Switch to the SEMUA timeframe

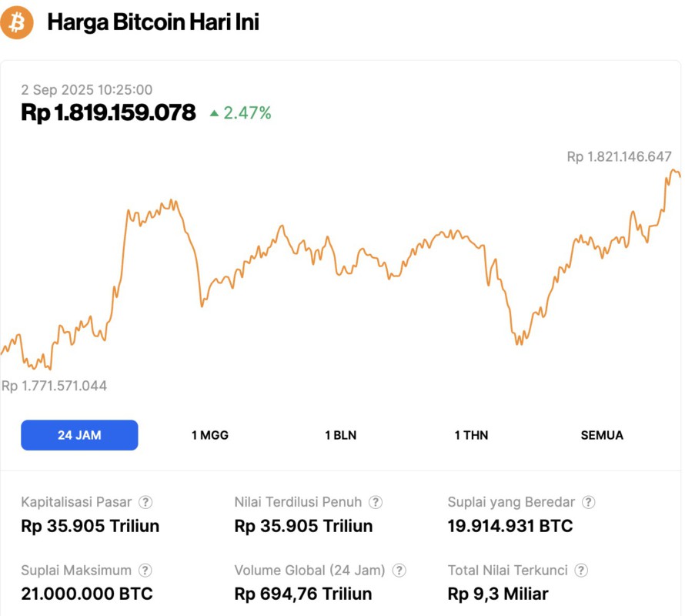pyautogui.click(x=602, y=435)
